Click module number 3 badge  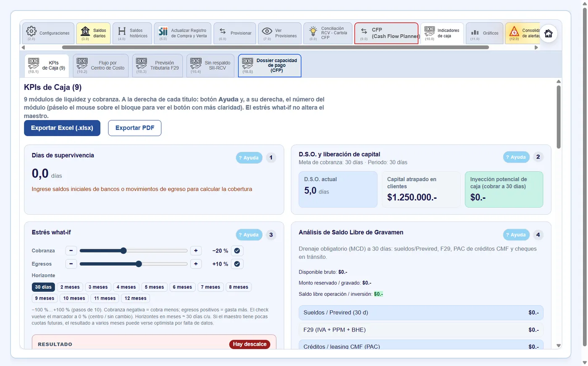271,235
